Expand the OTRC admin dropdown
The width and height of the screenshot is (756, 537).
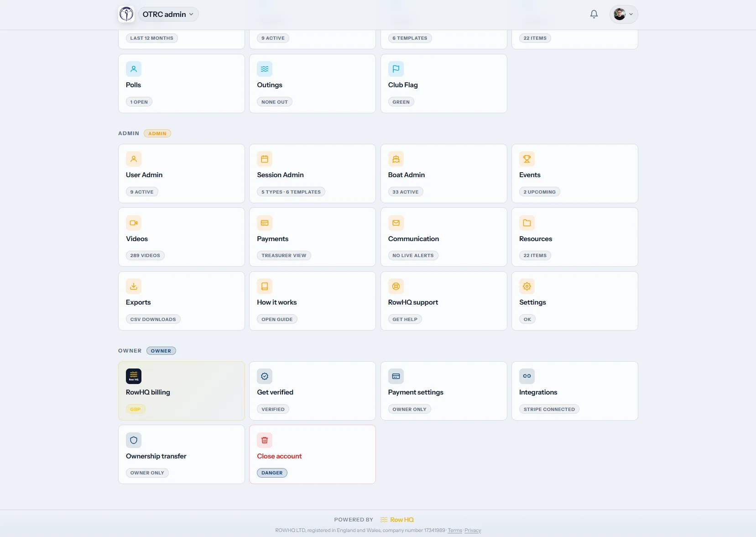pos(168,14)
